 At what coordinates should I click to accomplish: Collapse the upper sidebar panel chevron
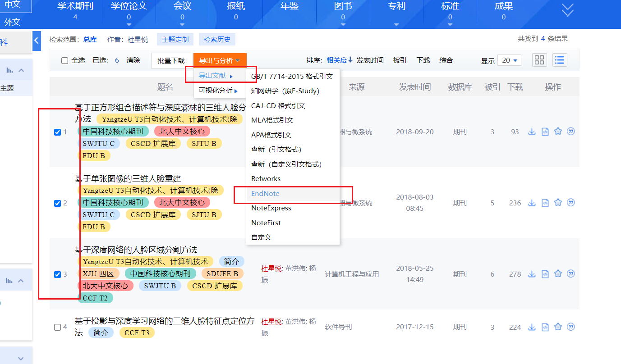click(x=21, y=70)
